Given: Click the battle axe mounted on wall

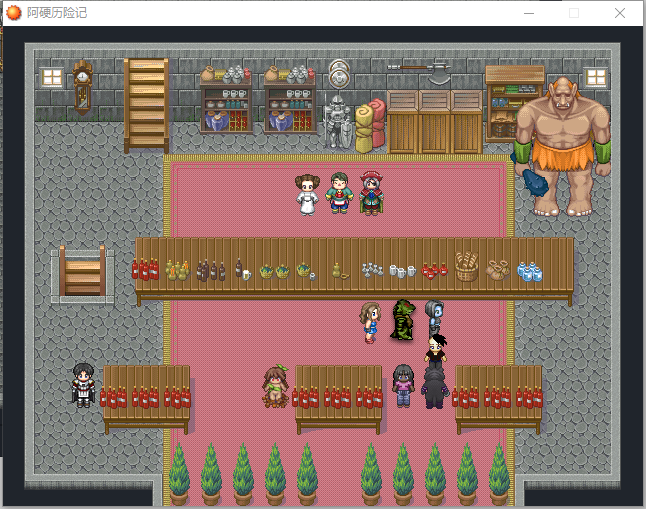Looking at the screenshot, I should click(x=420, y=71).
